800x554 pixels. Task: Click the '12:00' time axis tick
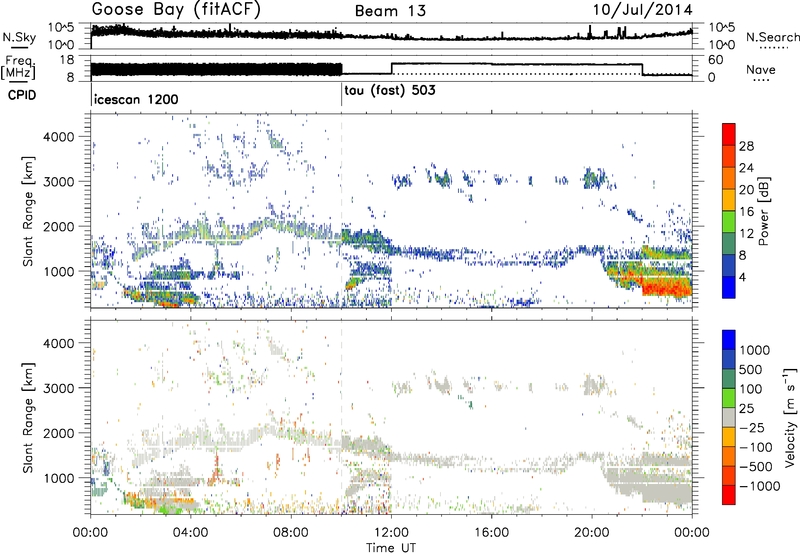pyautogui.click(x=391, y=533)
